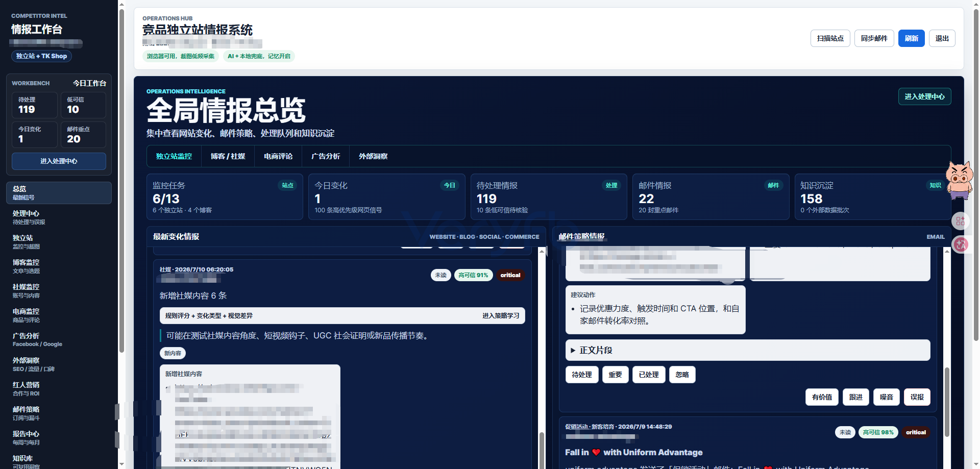Expand the 正文片段 disclosure triangle
Screen dimensions: 980x469
[573, 351]
